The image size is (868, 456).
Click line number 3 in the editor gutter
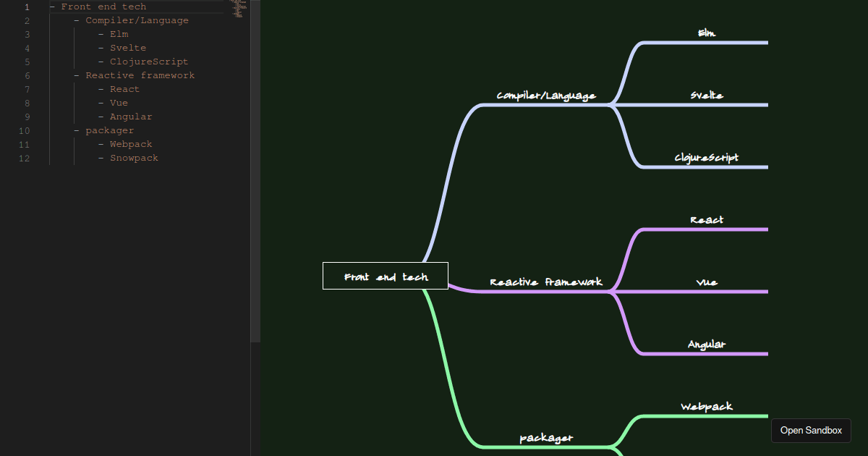click(27, 34)
